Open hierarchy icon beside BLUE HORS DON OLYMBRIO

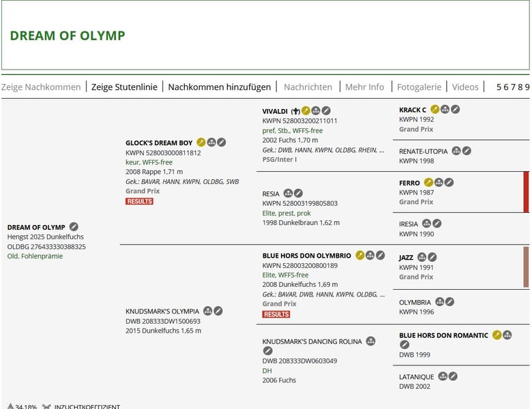point(370,255)
